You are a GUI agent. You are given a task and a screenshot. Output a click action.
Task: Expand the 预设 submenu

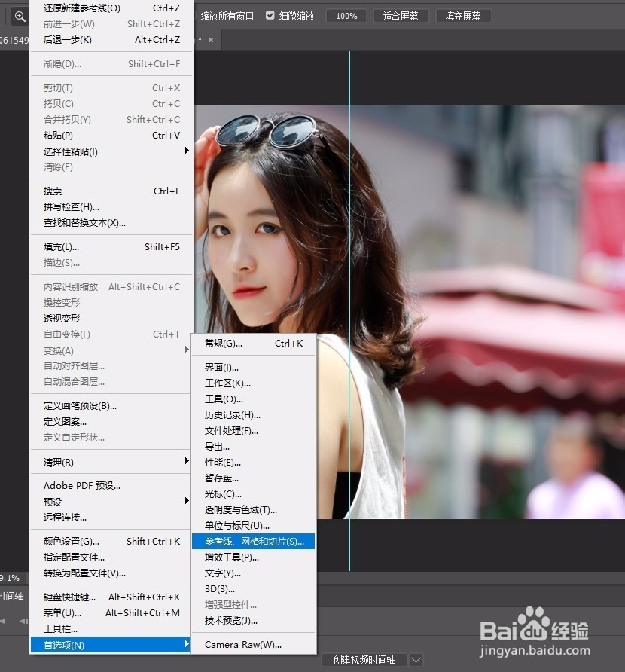[111, 502]
